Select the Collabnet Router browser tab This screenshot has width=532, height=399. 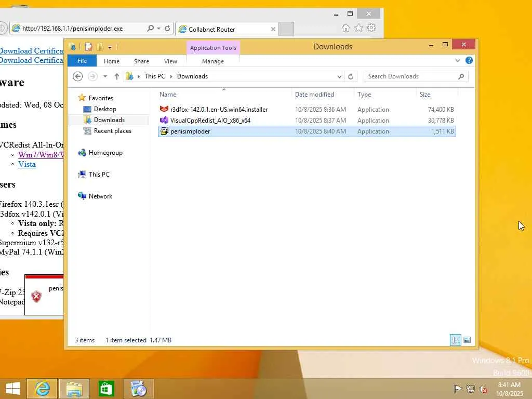point(227,29)
